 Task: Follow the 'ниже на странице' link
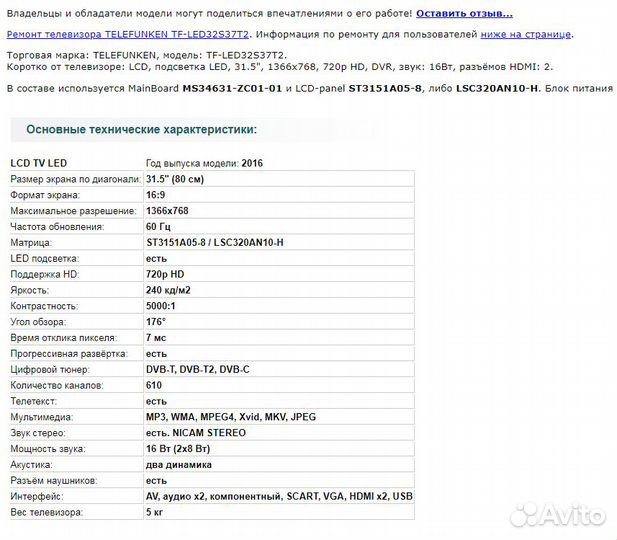click(525, 34)
